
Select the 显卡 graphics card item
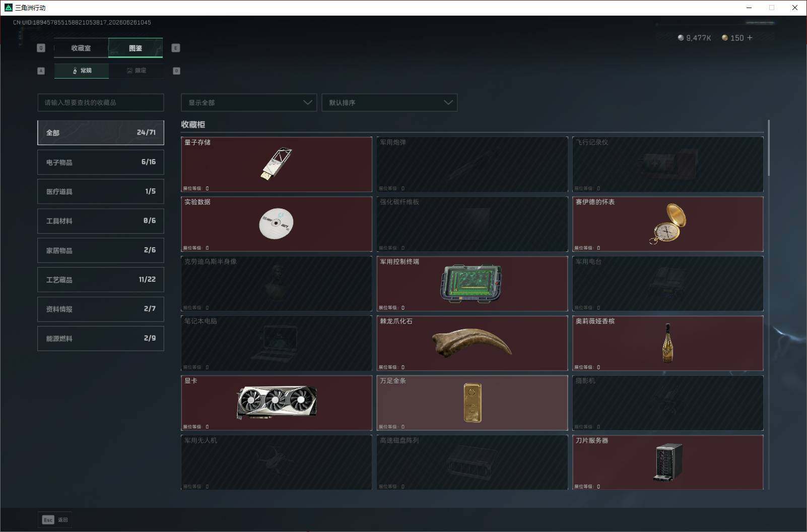(x=277, y=403)
